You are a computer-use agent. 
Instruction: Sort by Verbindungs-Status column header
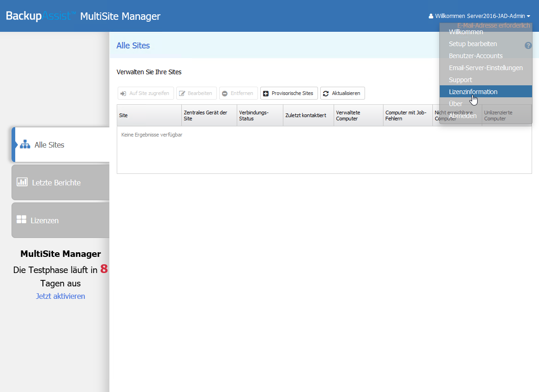click(x=260, y=115)
